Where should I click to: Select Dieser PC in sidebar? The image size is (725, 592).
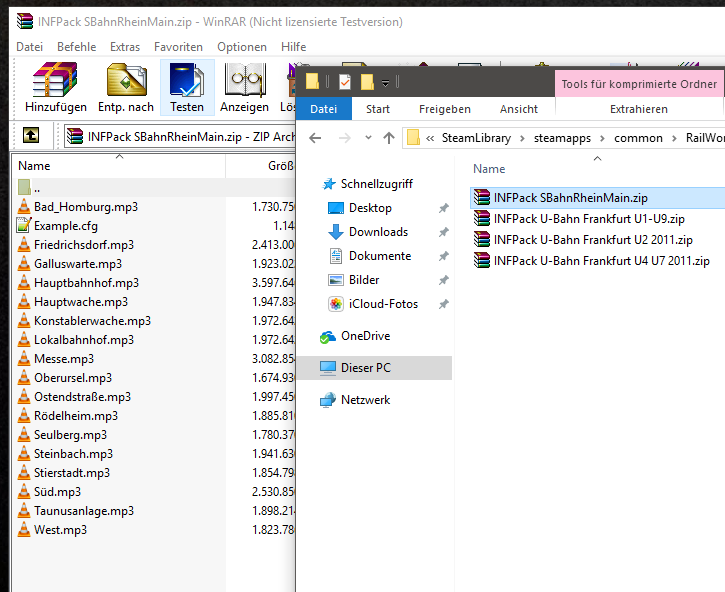click(375, 368)
